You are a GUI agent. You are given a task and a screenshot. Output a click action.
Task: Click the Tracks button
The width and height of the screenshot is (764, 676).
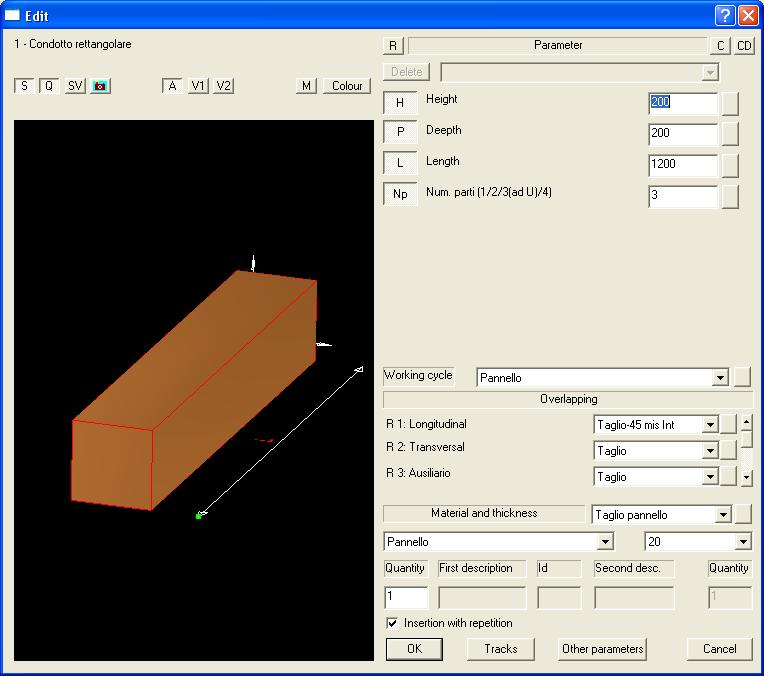[500, 649]
